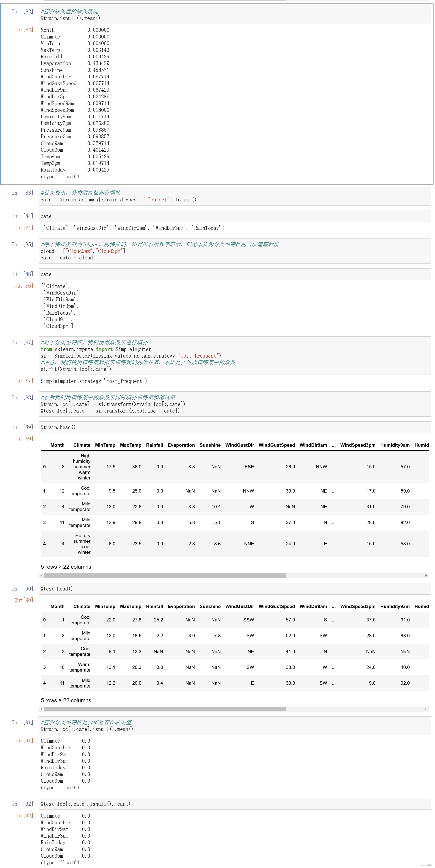Click the 29.8 MaxTemp value in Xtrain table
This screenshot has height=868, width=435.
click(x=137, y=522)
